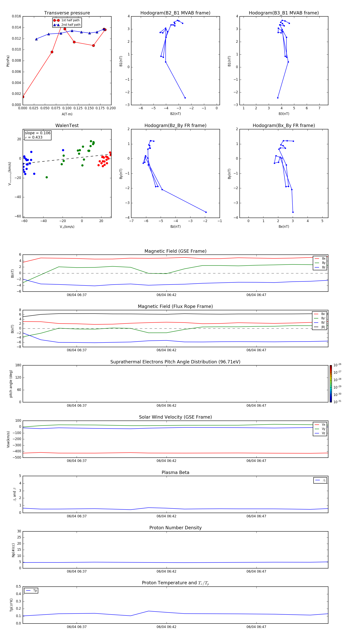Select the "1st half path" legend entry
The height and width of the screenshot is (644, 351).
coord(67,20)
